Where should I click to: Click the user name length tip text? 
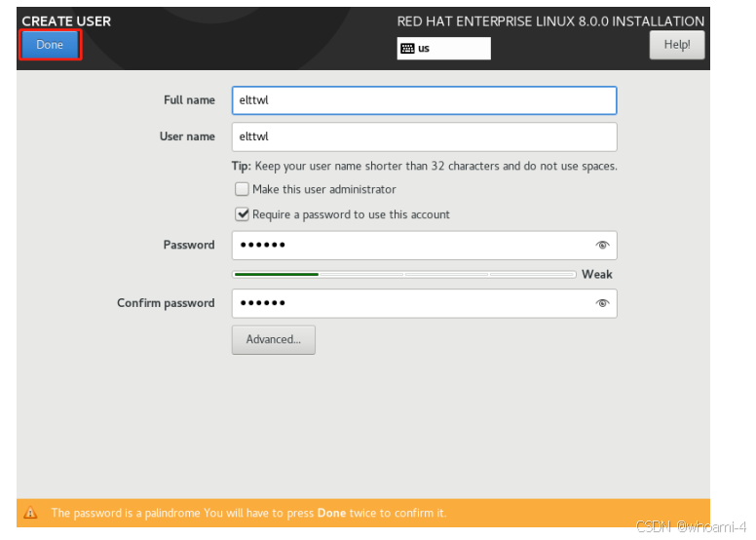pos(425,166)
